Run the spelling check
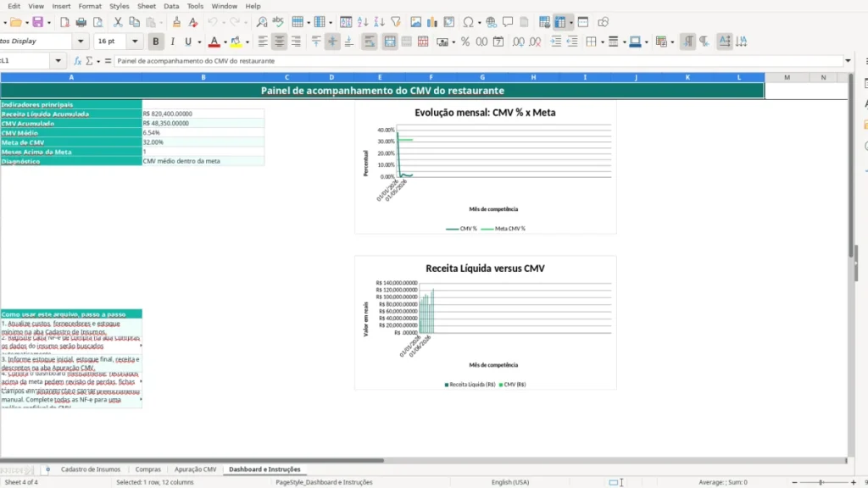Image resolution: width=868 pixels, height=488 pixels. (x=278, y=22)
